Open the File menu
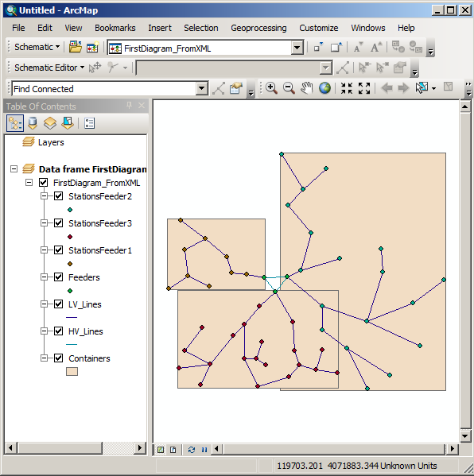Viewport: 474px width, 476px height. (x=18, y=28)
